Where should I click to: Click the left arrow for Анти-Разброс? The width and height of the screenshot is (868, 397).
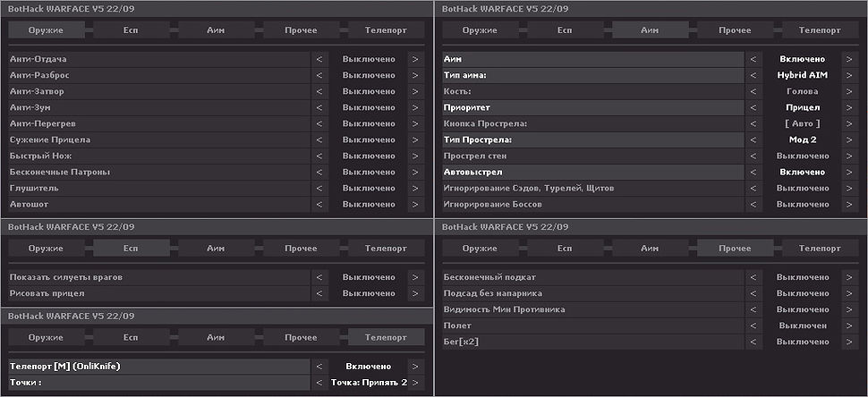[319, 75]
